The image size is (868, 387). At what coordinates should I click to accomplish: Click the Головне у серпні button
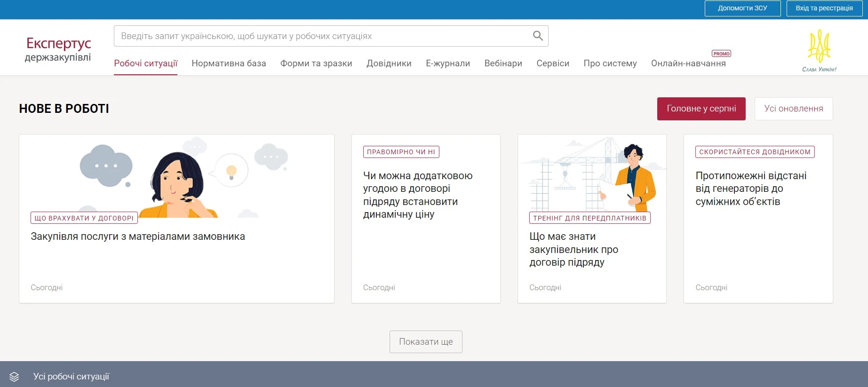(x=701, y=109)
